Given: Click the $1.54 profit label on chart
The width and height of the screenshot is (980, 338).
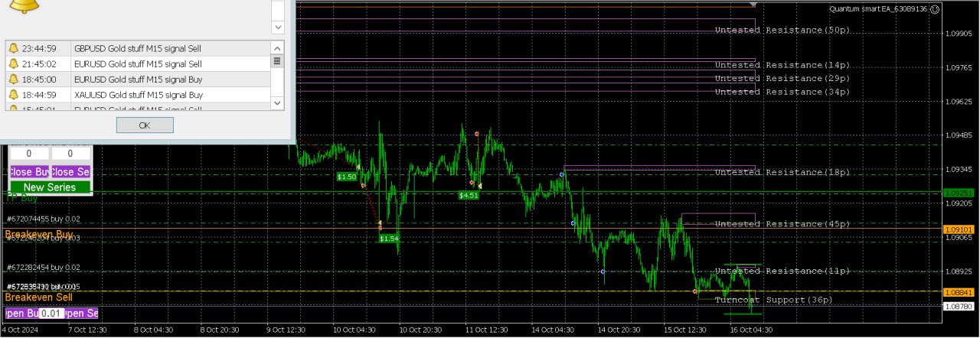Looking at the screenshot, I should (x=390, y=239).
